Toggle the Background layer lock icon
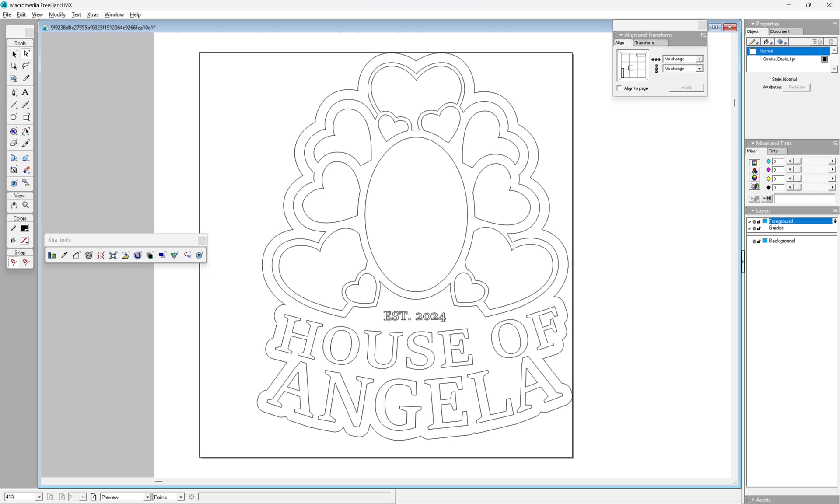Viewport: 840px width, 504px height. (759, 241)
